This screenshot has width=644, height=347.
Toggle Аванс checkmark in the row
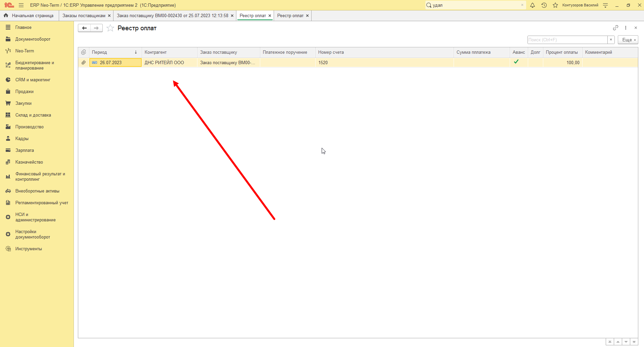(x=516, y=62)
